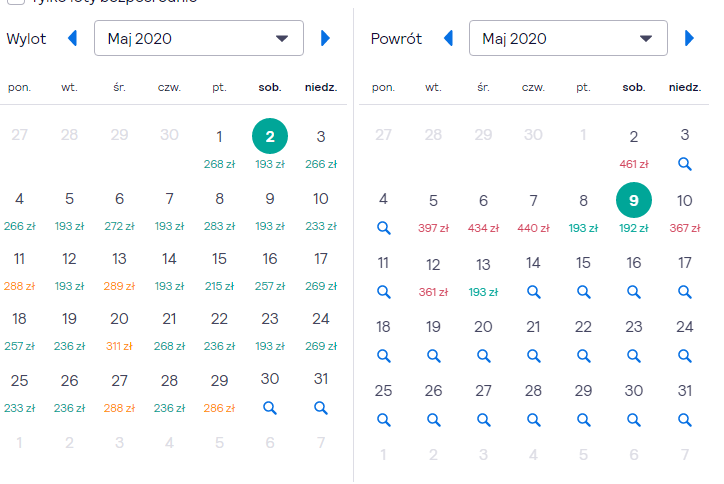Viewport: 724px width, 484px height.
Task: Search return prices for May 31
Action: (x=685, y=420)
